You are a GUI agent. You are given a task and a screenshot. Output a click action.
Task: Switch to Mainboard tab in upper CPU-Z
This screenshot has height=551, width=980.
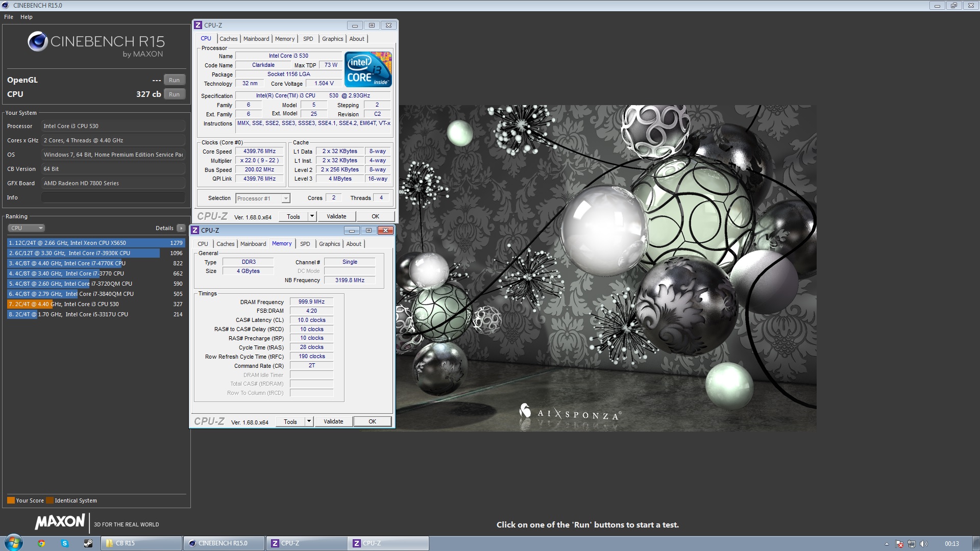256,39
